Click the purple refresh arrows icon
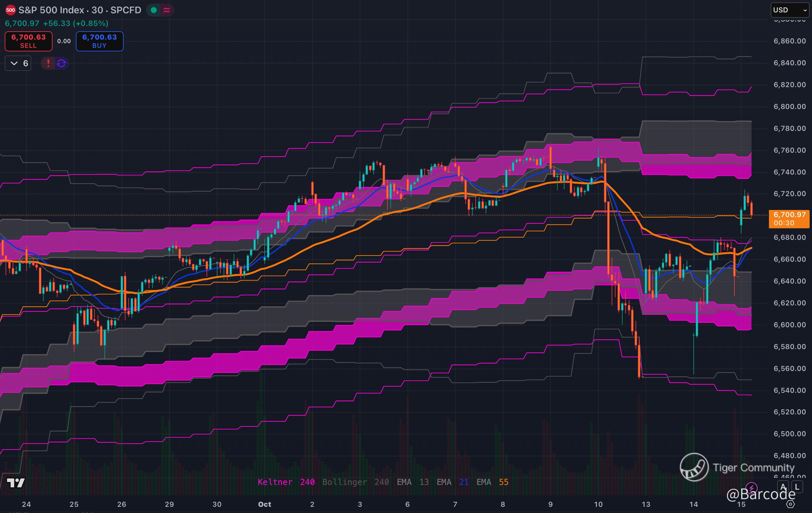Image resolution: width=812 pixels, height=513 pixels. (61, 63)
